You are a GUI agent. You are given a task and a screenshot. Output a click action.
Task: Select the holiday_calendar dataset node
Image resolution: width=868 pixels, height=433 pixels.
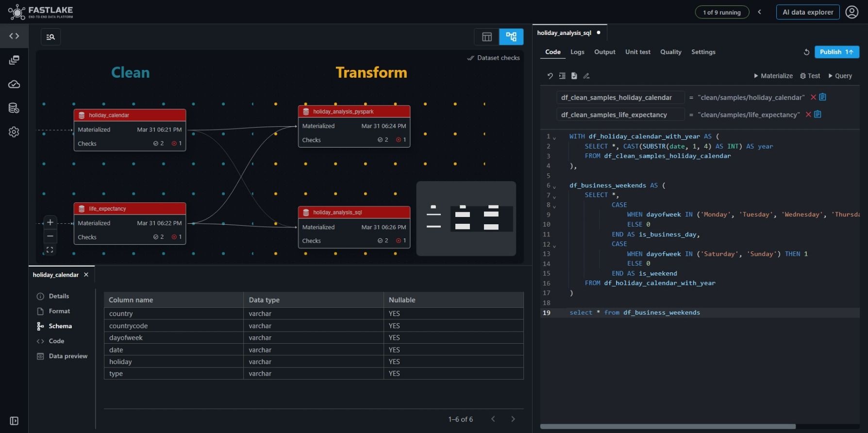(130, 130)
